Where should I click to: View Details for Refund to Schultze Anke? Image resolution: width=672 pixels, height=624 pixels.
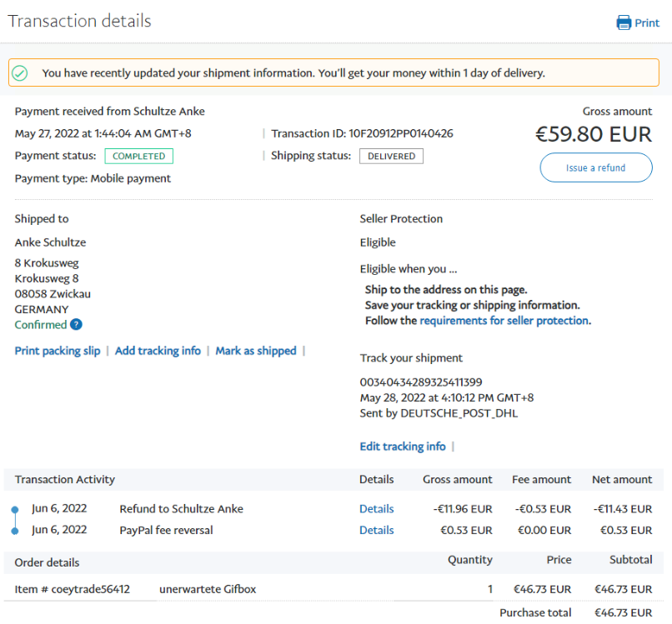click(x=376, y=509)
